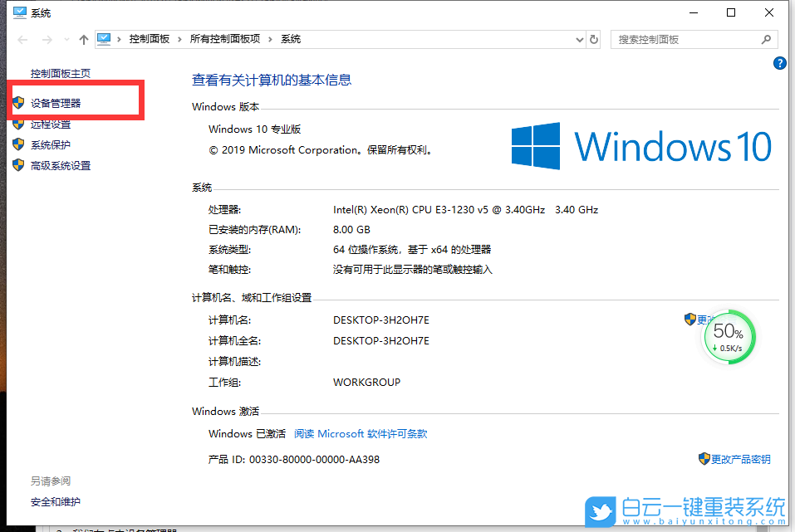The height and width of the screenshot is (532, 795).
Task: Click the blue help question mark icon
Action: (x=778, y=63)
